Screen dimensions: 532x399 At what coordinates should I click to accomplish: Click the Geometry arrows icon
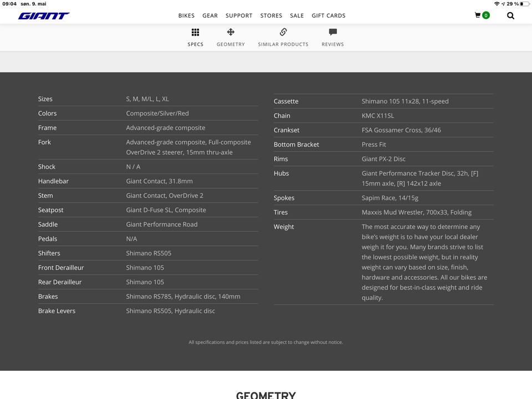[231, 32]
